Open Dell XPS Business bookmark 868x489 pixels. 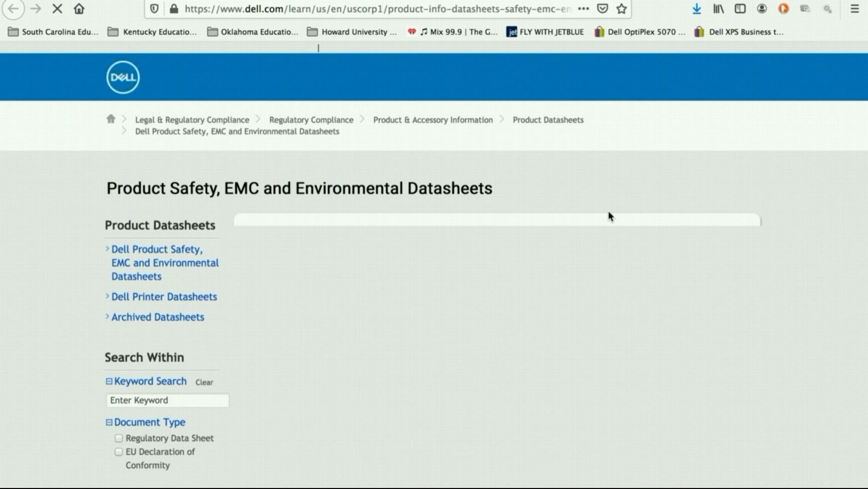pyautogui.click(x=738, y=32)
